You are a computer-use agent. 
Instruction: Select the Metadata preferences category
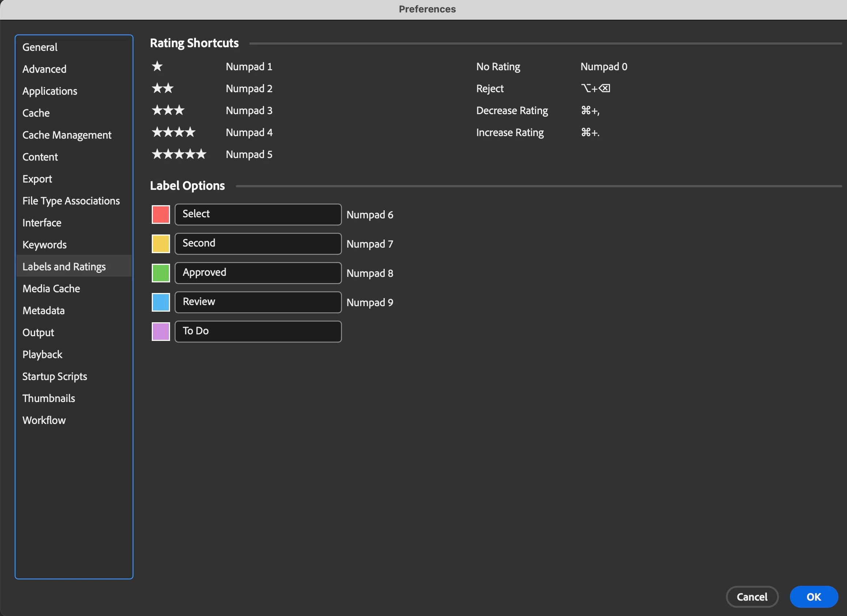[43, 311]
